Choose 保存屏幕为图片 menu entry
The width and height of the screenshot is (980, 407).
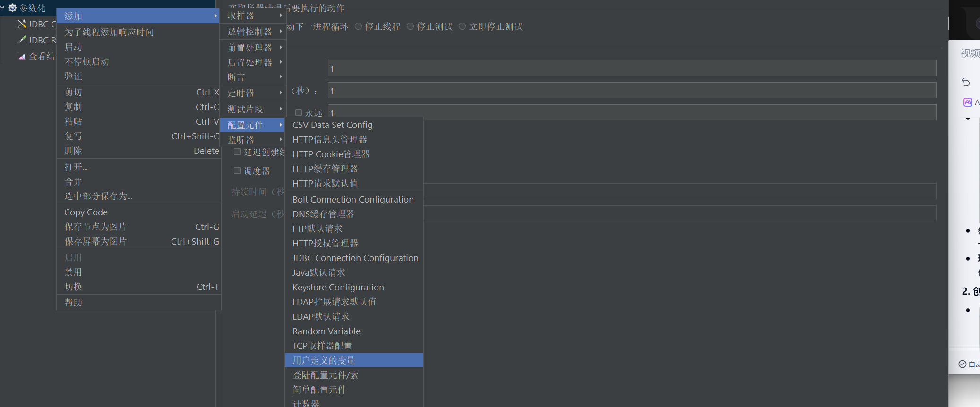[x=138, y=241]
